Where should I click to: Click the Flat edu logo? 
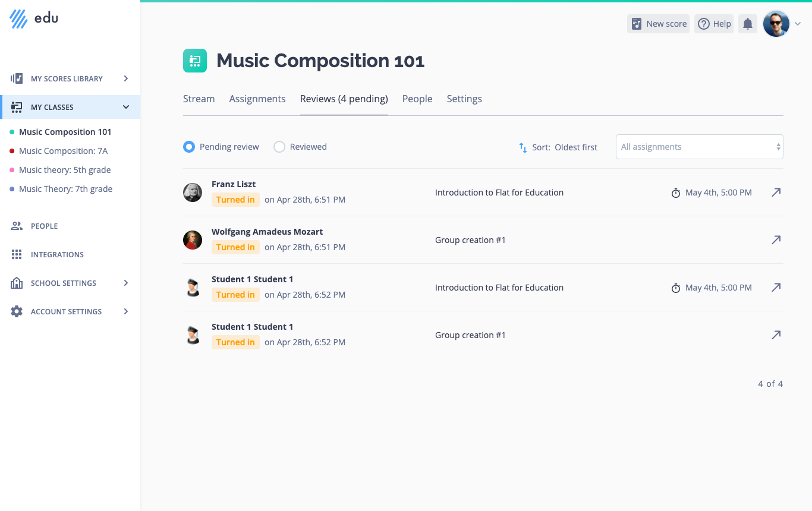pyautogui.click(x=34, y=18)
